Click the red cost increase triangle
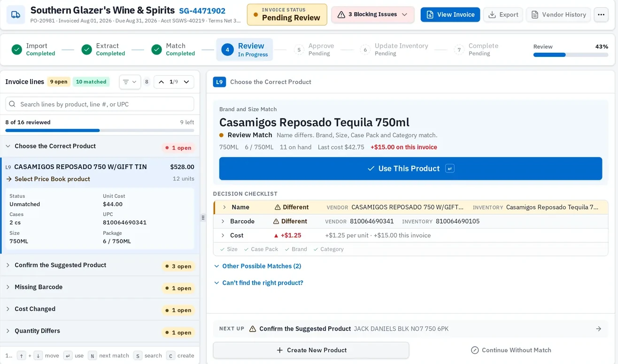Screen dimensions: 618x364 (x=276, y=235)
